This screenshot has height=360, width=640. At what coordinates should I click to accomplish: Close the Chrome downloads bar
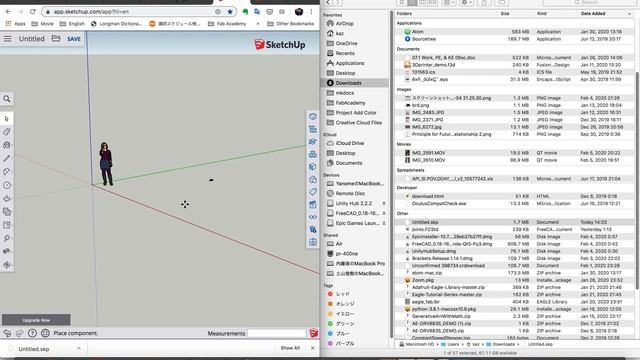313,348
